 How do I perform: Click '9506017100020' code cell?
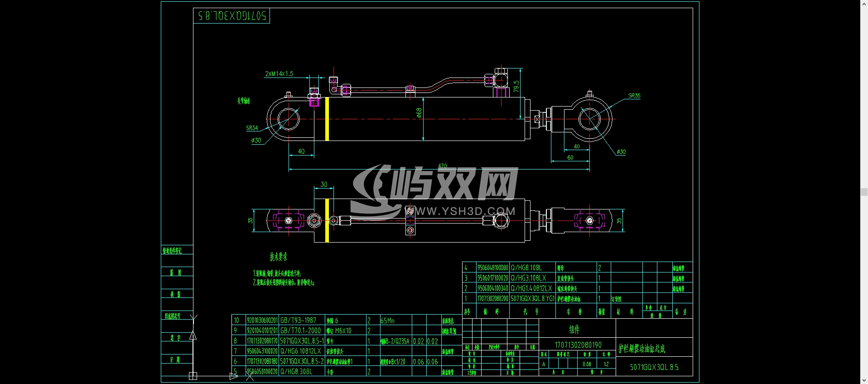pos(493,278)
